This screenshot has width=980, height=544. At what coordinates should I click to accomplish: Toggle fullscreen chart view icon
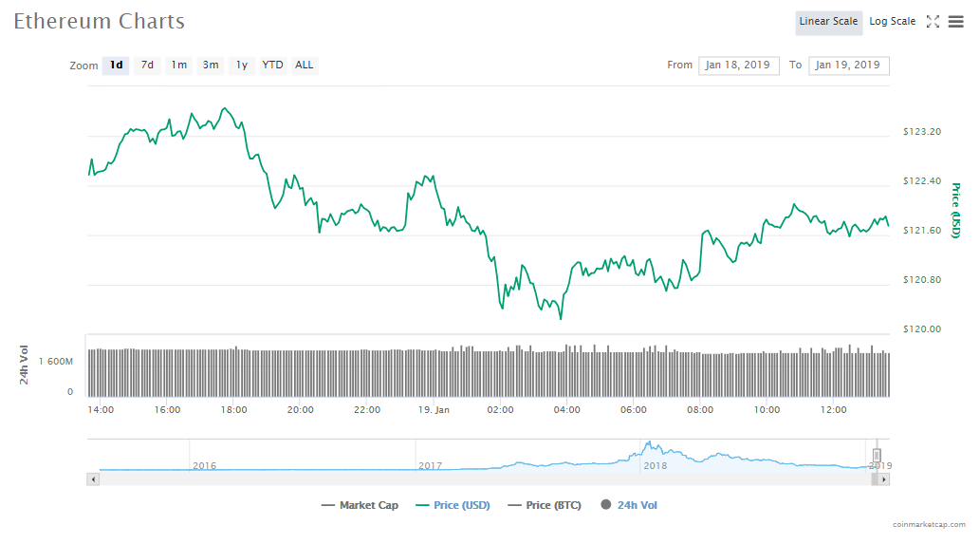pyautogui.click(x=933, y=22)
